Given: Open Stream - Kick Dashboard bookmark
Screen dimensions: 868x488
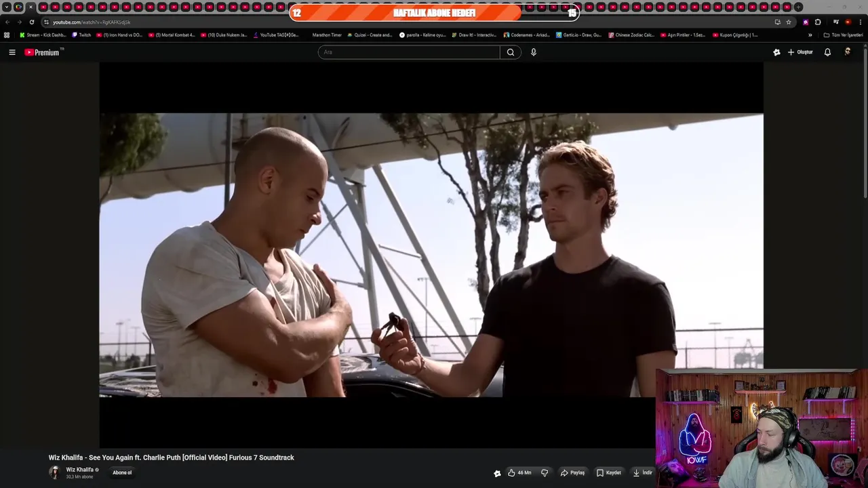Looking at the screenshot, I should [x=43, y=35].
